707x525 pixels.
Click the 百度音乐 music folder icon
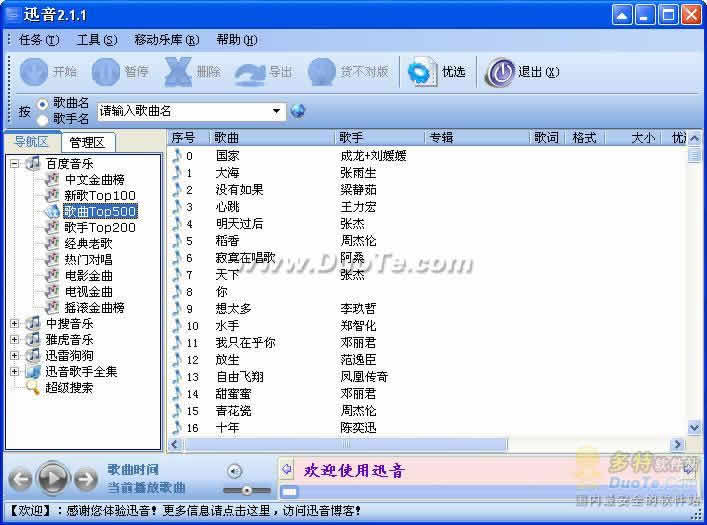point(32,163)
